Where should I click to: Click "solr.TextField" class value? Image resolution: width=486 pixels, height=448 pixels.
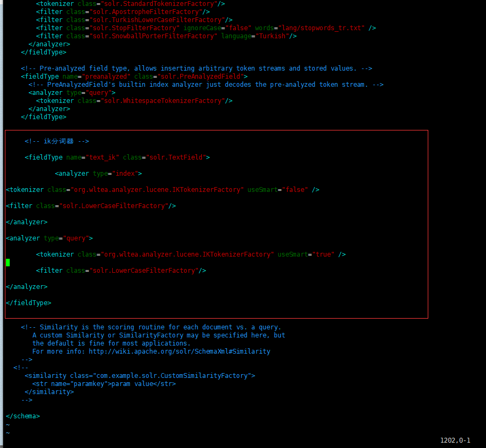(x=176, y=157)
